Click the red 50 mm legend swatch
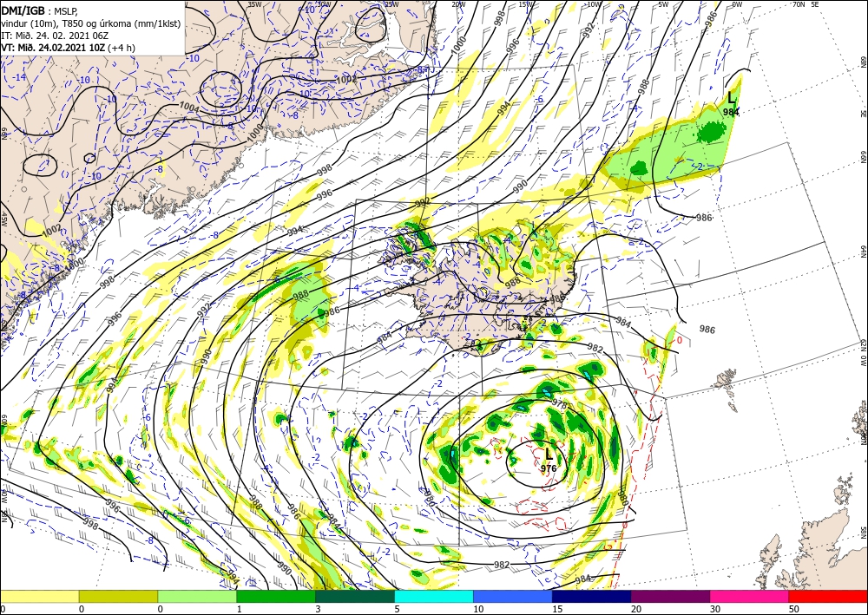 (828, 597)
